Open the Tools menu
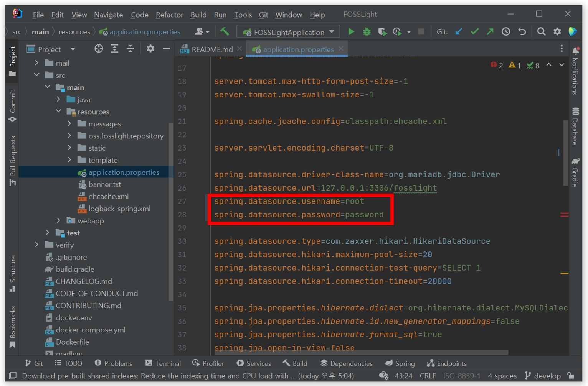 pos(243,15)
